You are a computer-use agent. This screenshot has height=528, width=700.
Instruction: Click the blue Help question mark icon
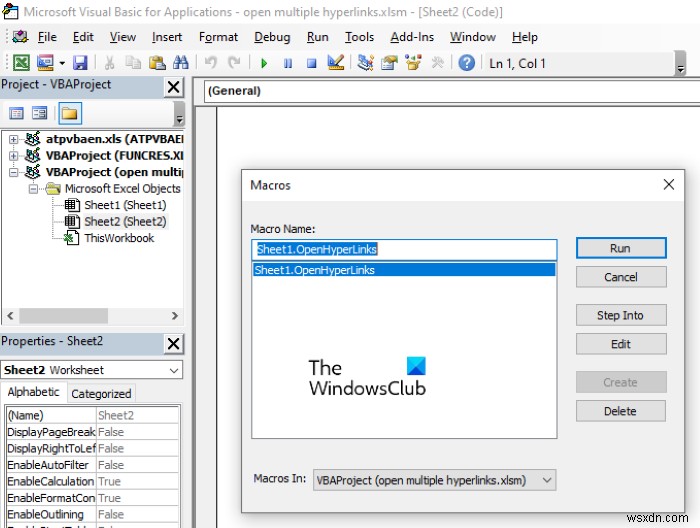coord(467,63)
